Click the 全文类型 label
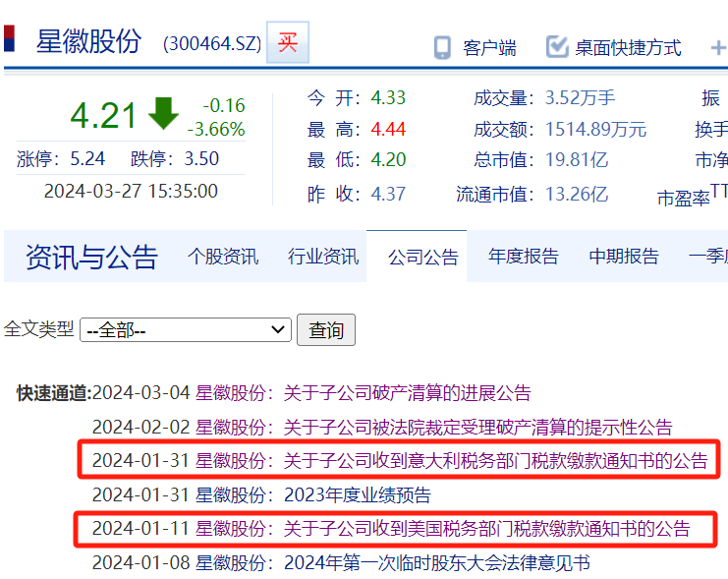The height and width of the screenshot is (579, 728). point(39,329)
